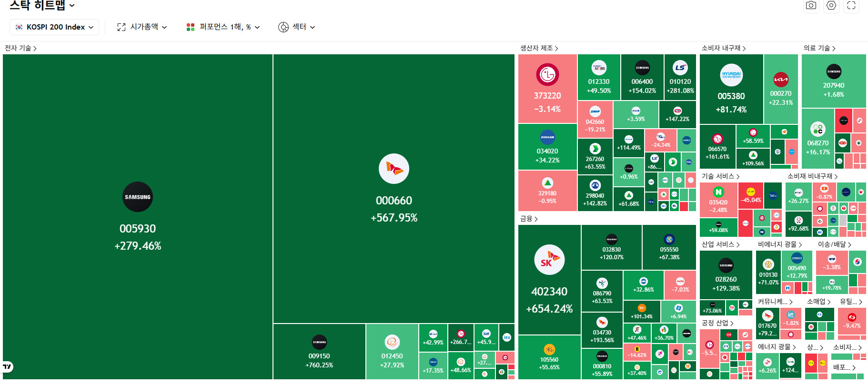
Task: Select the 010130 tile showing +71.07%
Action: [x=768, y=272]
